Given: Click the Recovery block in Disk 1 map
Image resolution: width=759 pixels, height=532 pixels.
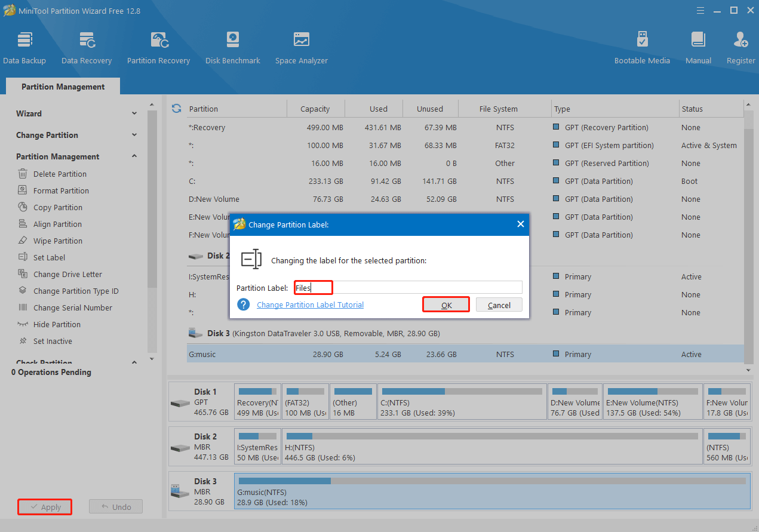Looking at the screenshot, I should coord(257,401).
